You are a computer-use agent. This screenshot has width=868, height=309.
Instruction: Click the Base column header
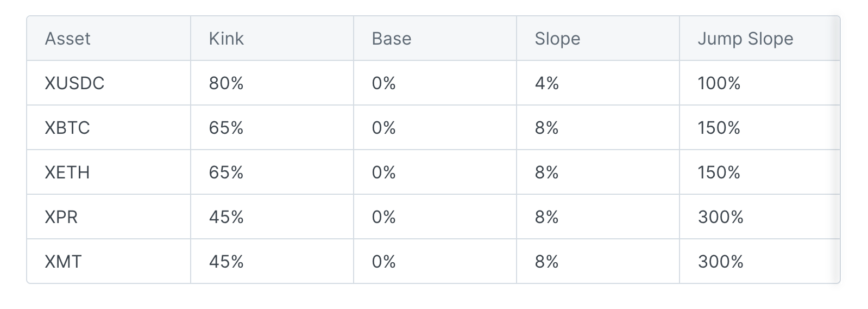point(391,39)
